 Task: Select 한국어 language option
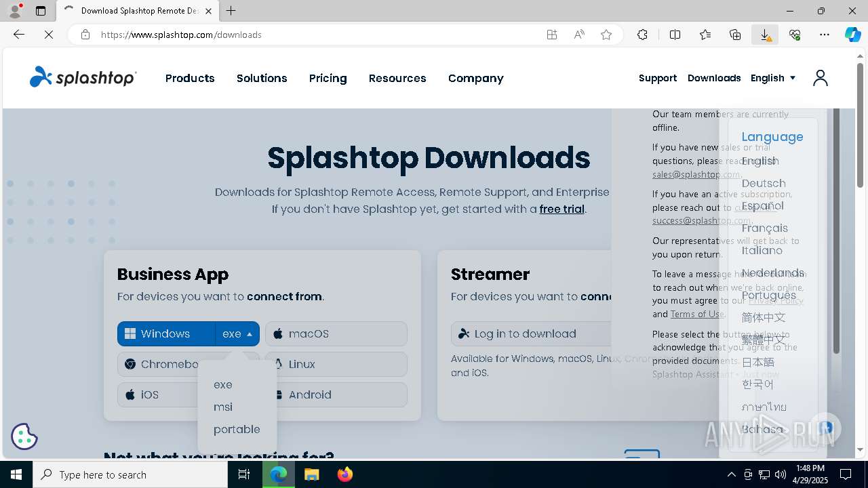tap(758, 384)
